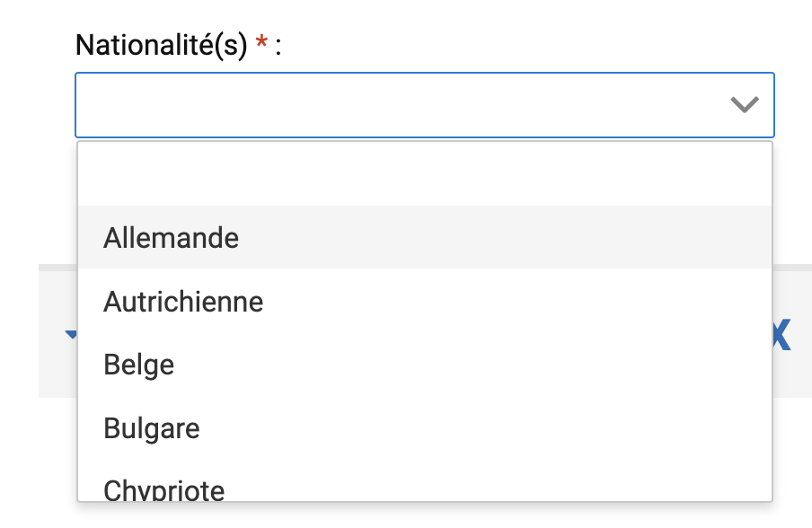Collapse the nationality list via the down chevron
Screen dimensions: 812x528
[745, 105]
